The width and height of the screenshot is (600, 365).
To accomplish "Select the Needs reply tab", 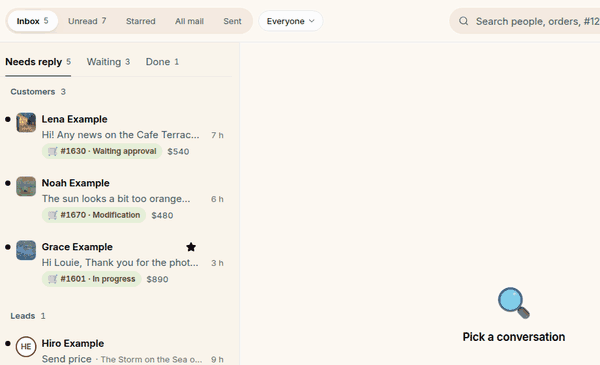I will click(38, 62).
